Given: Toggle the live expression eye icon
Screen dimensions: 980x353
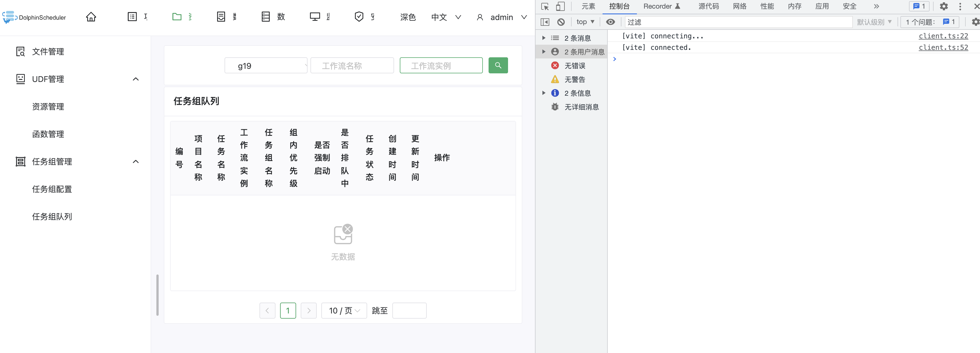Looking at the screenshot, I should (x=610, y=22).
